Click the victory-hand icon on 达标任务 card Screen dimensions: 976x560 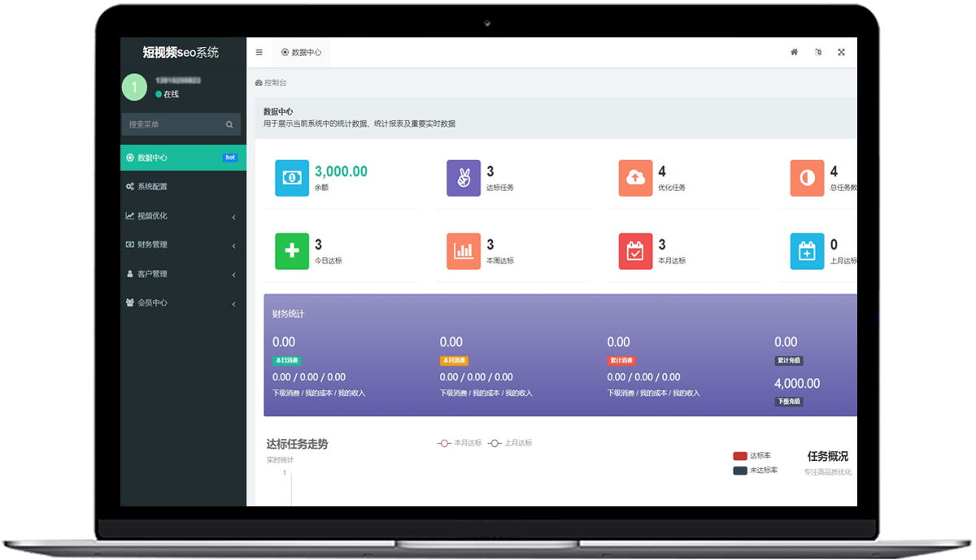point(463,178)
